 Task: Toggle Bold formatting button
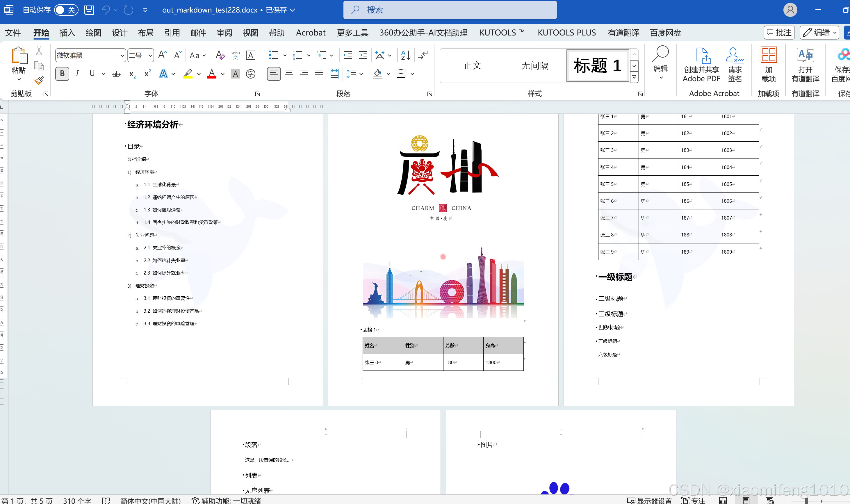click(x=62, y=74)
